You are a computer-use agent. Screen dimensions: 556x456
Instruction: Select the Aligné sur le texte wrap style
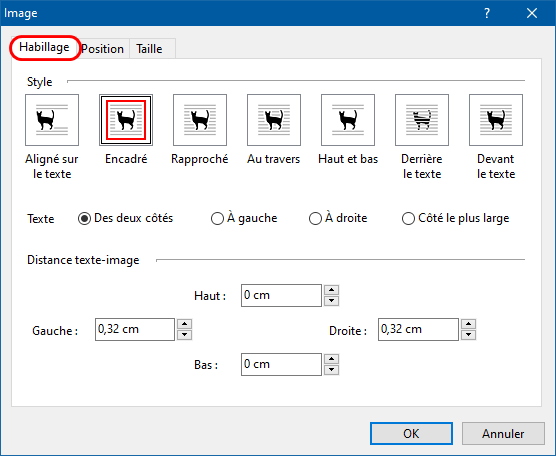52,120
